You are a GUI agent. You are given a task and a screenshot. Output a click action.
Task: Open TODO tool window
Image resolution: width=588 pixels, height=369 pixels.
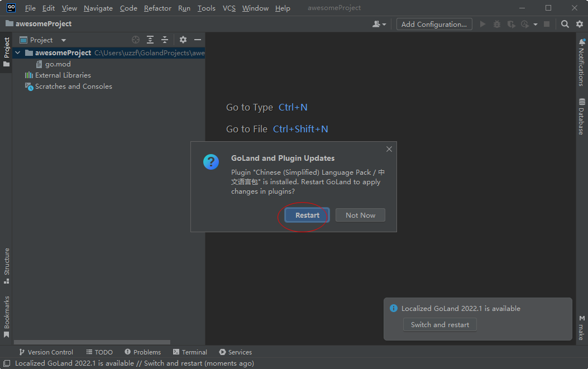tap(99, 352)
